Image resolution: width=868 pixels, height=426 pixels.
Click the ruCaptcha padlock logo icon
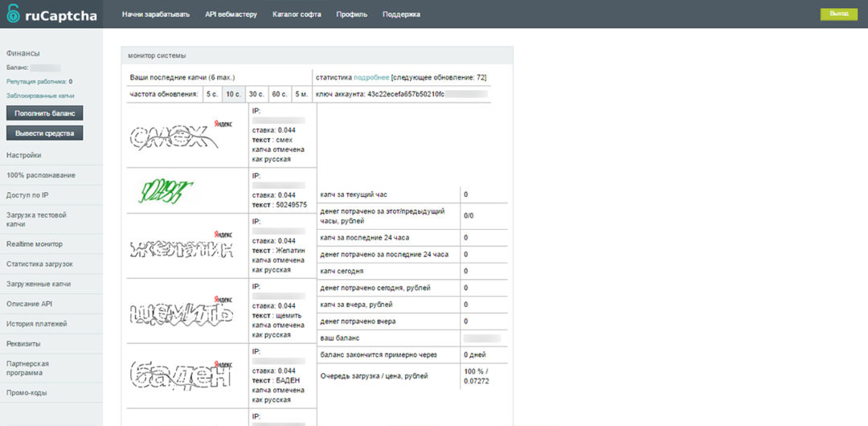pyautogui.click(x=12, y=14)
